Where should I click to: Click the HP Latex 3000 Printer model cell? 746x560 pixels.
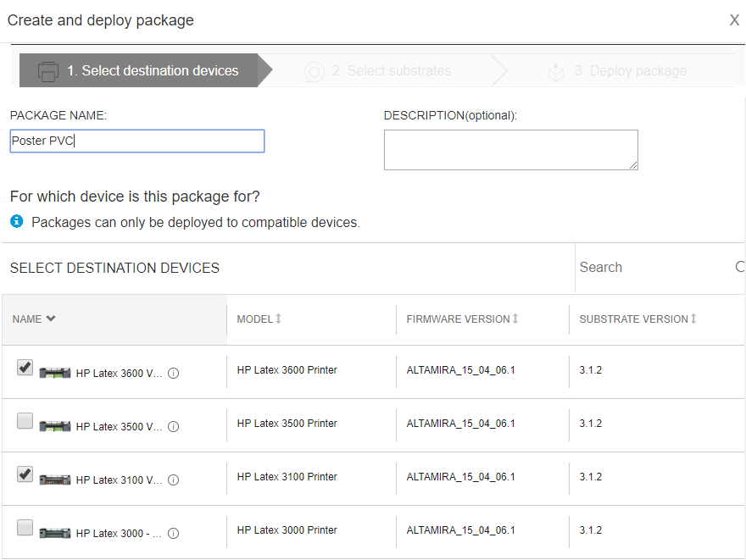coord(287,530)
